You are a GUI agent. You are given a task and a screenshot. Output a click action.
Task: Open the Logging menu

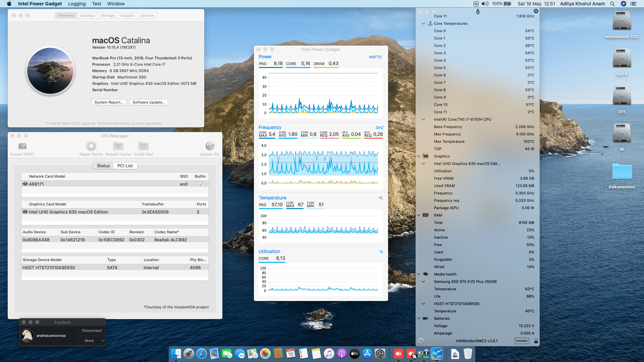tap(77, 4)
